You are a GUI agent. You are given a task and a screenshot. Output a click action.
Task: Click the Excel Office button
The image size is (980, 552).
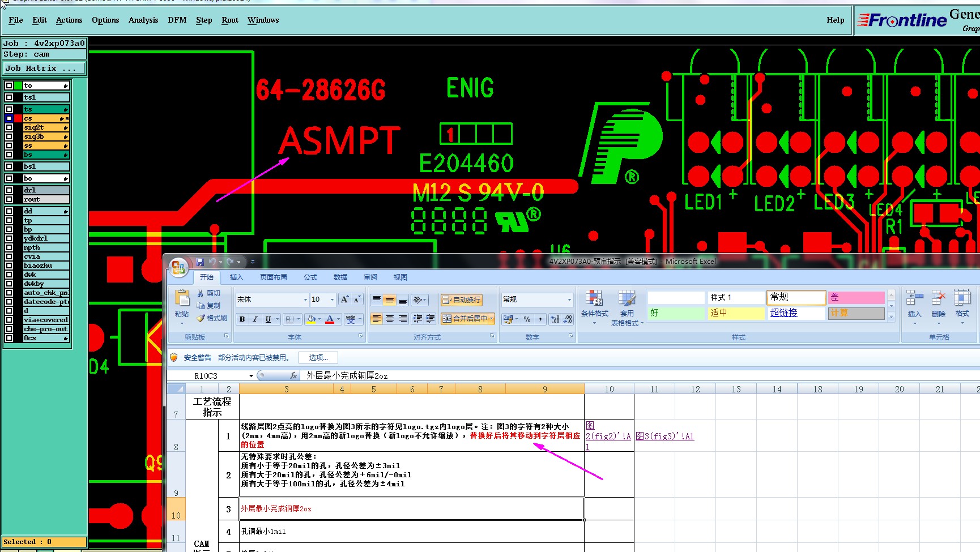click(x=178, y=267)
